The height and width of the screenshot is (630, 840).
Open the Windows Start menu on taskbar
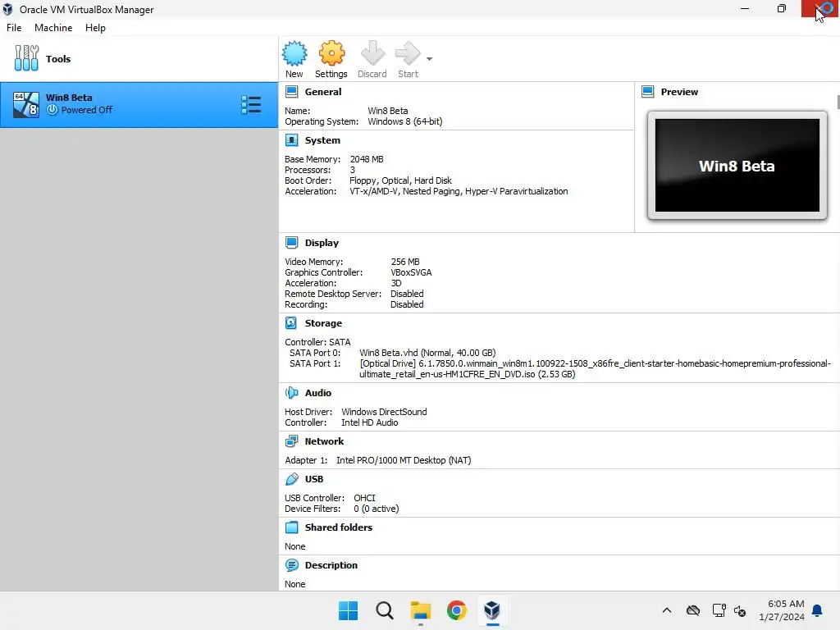[348, 610]
